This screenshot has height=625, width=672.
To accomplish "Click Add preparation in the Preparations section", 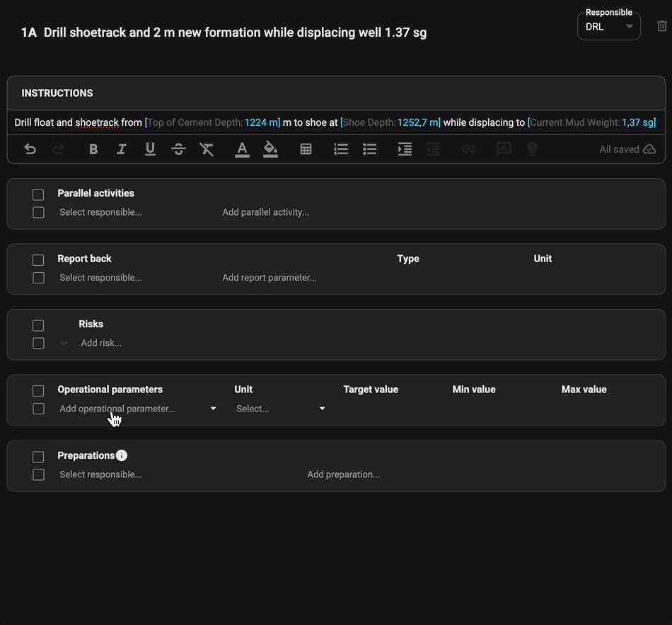I will click(343, 474).
